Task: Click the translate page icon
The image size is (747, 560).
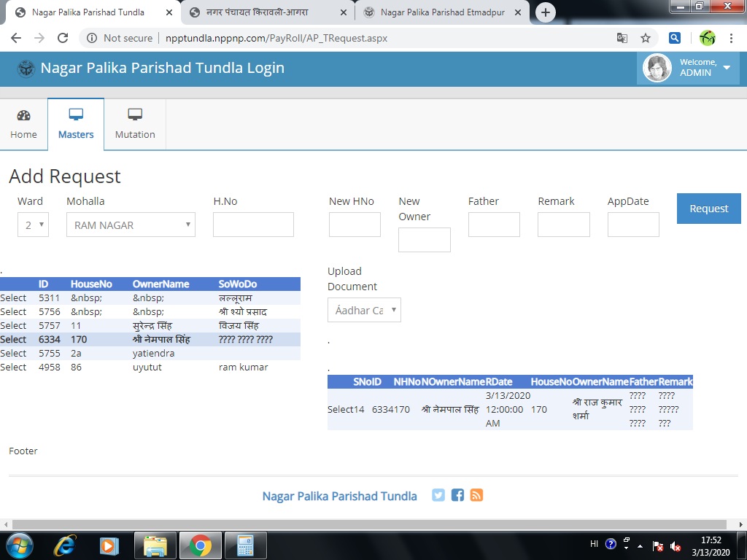Action: (622, 38)
